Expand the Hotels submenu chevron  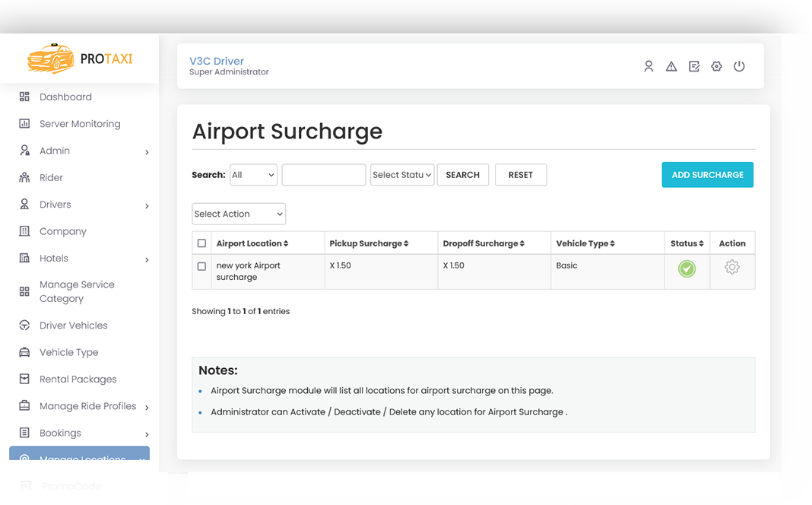(147, 260)
